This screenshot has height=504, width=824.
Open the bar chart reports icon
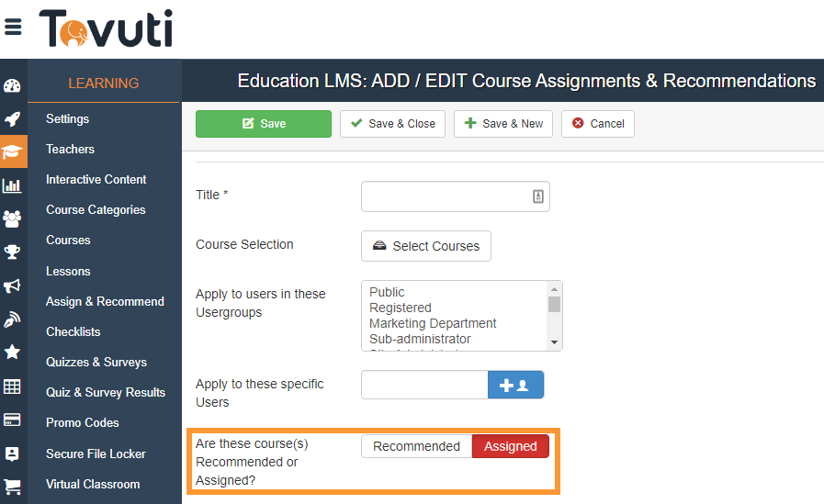tap(13, 185)
